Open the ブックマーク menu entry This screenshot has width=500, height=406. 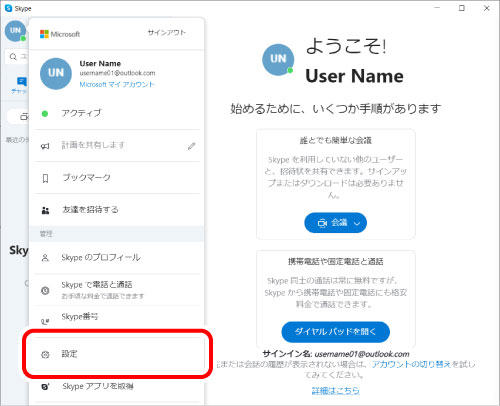pyautogui.click(x=117, y=178)
